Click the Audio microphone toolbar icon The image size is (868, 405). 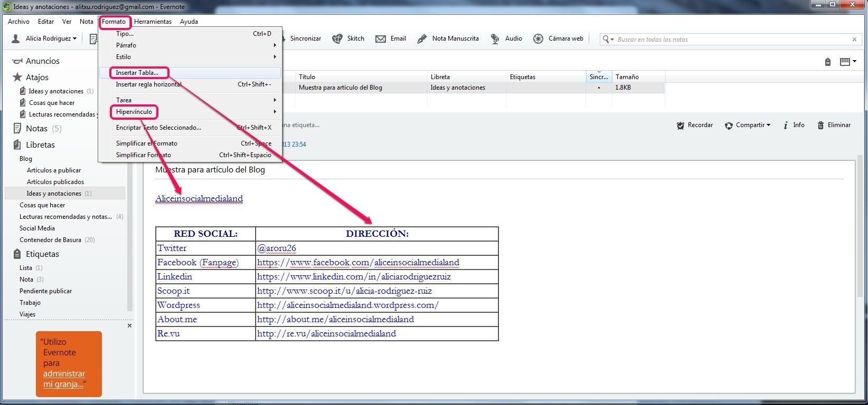(495, 38)
